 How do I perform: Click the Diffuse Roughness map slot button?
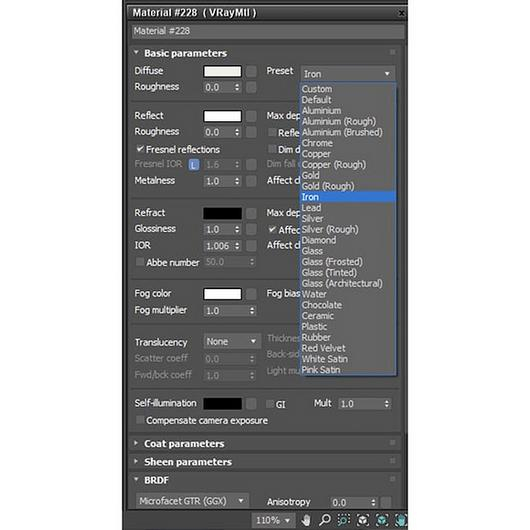click(x=251, y=88)
